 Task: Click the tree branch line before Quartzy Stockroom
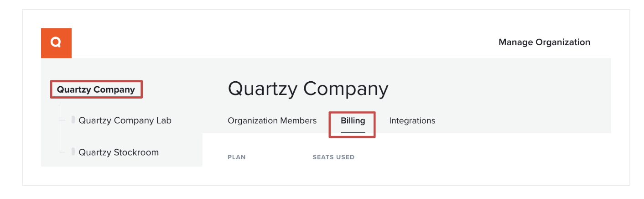[63, 152]
